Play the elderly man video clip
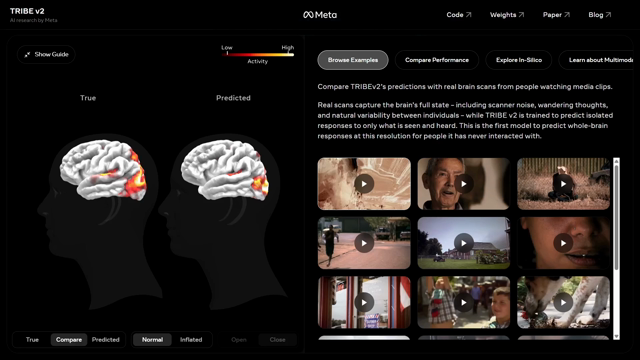Viewport: 640px width, 360px height. tap(463, 184)
